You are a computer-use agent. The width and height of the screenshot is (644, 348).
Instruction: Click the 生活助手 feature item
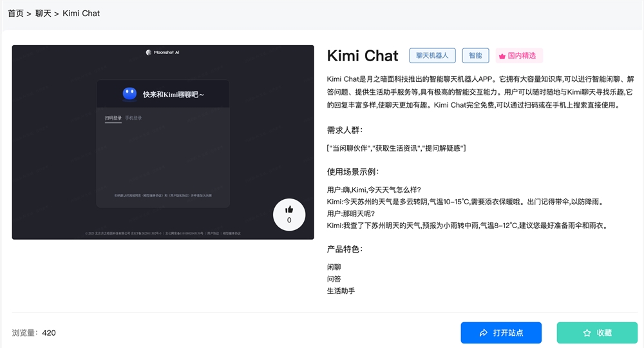(341, 291)
